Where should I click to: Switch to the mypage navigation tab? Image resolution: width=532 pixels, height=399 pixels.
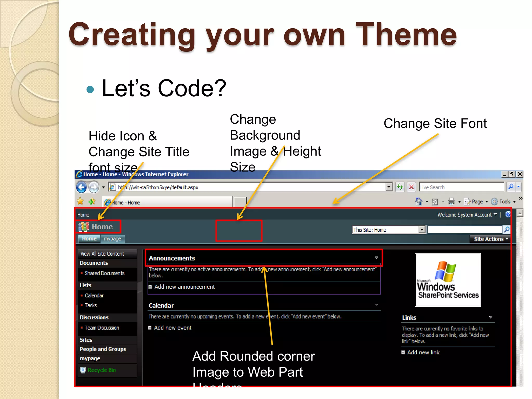[112, 239]
